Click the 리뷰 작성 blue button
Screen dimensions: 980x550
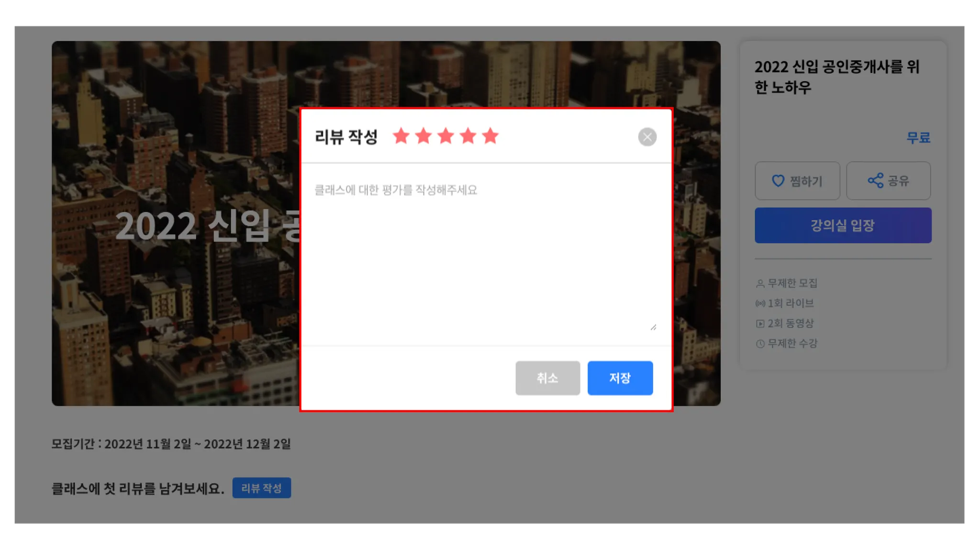click(261, 488)
